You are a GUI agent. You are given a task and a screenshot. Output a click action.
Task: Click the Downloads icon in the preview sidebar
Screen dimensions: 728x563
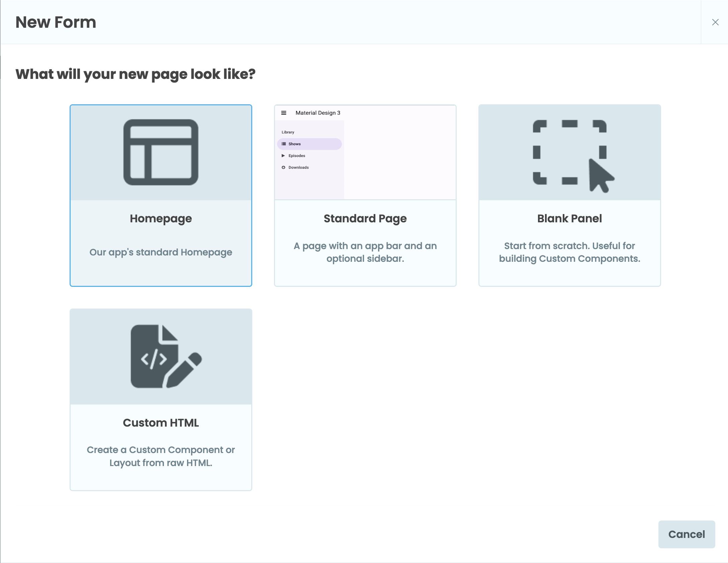click(x=284, y=167)
